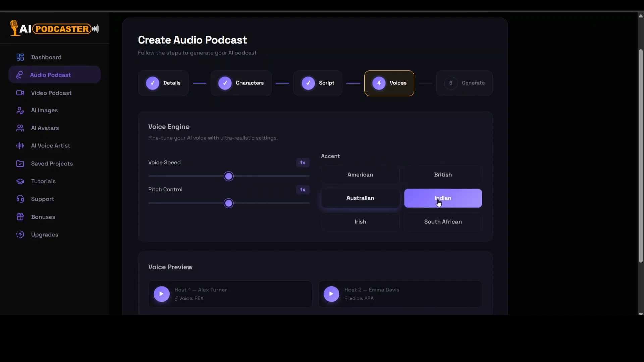This screenshot has width=644, height=362.
Task: Click the AI Images person icon
Action: point(20,110)
